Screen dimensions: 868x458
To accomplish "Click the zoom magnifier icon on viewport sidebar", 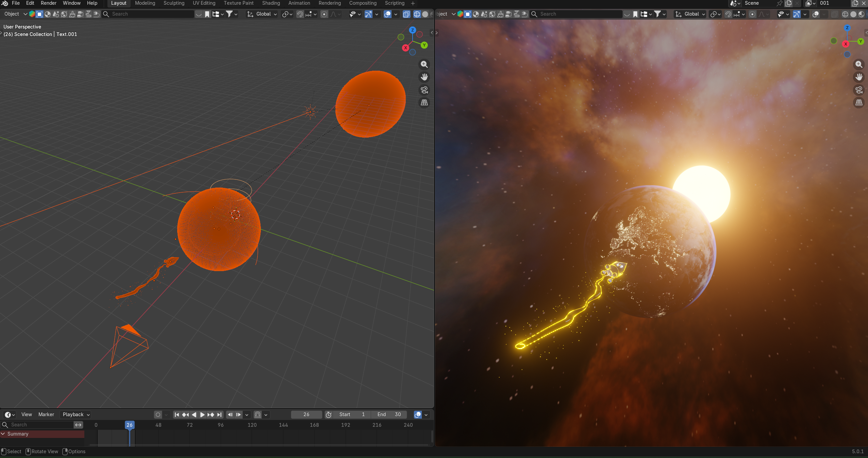I will pyautogui.click(x=424, y=65).
